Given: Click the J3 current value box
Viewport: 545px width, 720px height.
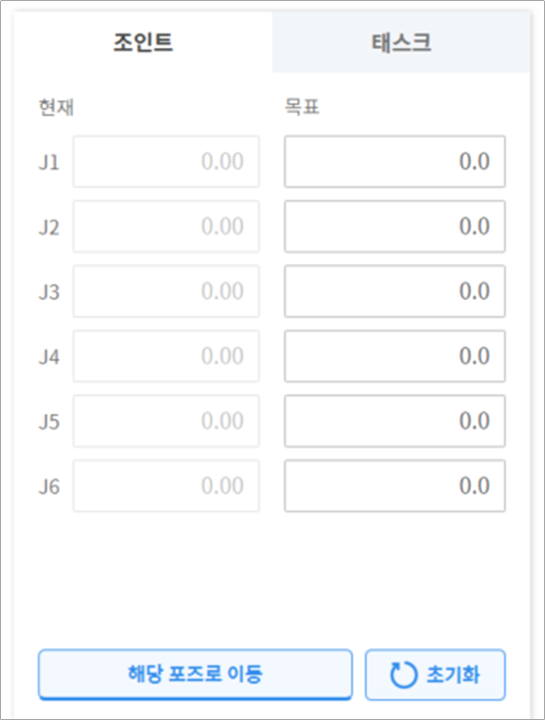Looking at the screenshot, I should pyautogui.click(x=166, y=291).
